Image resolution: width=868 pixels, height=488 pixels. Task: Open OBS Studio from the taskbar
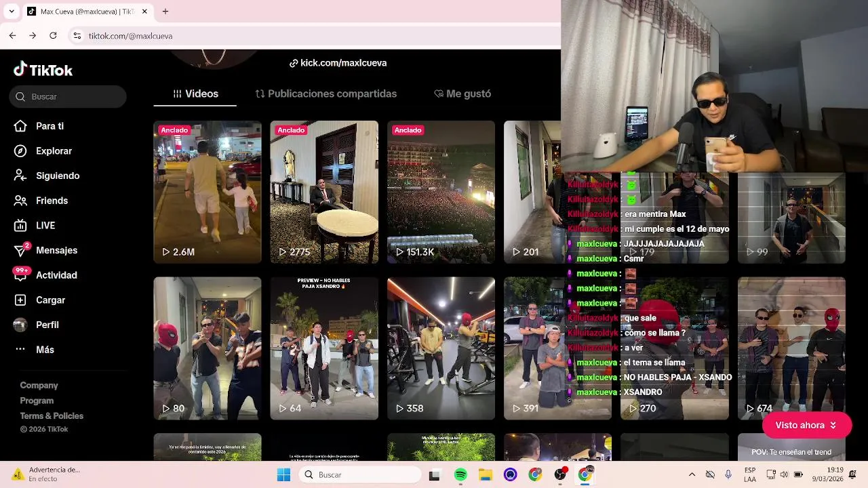[x=560, y=474]
